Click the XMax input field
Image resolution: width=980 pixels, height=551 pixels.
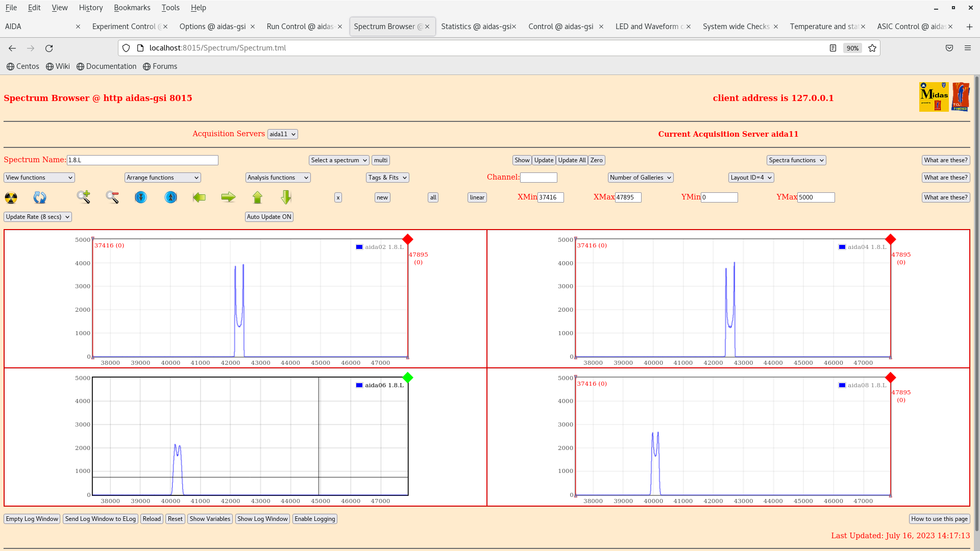click(x=628, y=197)
